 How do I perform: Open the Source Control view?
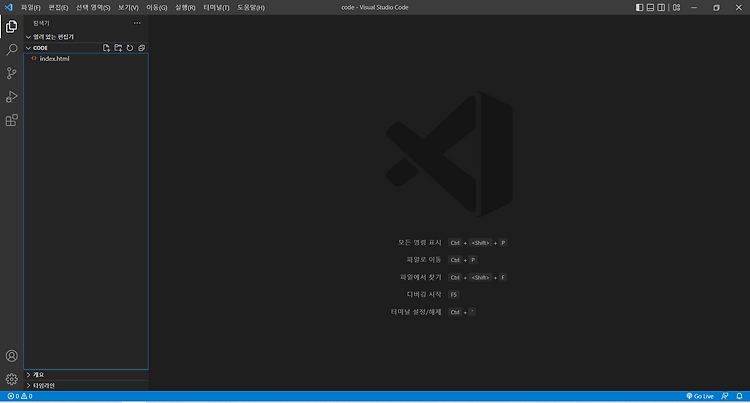[x=11, y=73]
